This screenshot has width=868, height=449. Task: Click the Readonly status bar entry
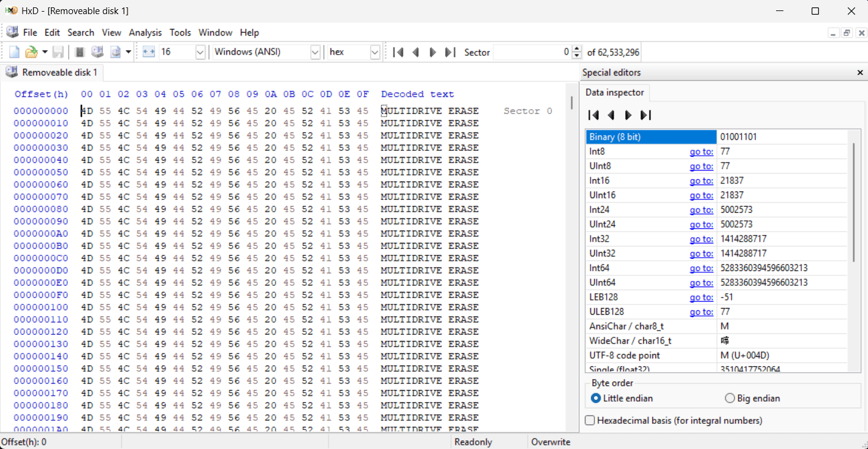coord(473,442)
